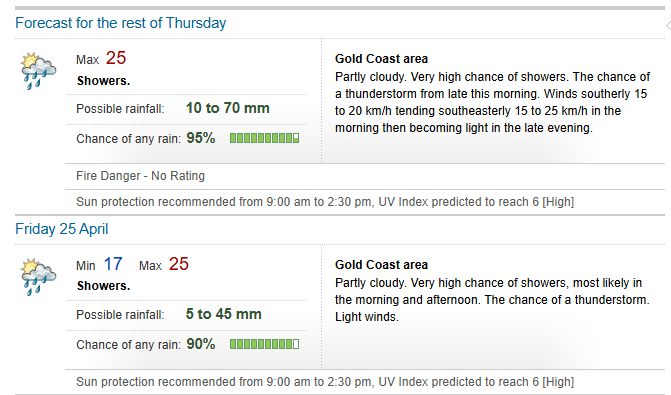Click Thursday's 'Gold Coast area' heading
671x395 pixels.
[x=381, y=59]
